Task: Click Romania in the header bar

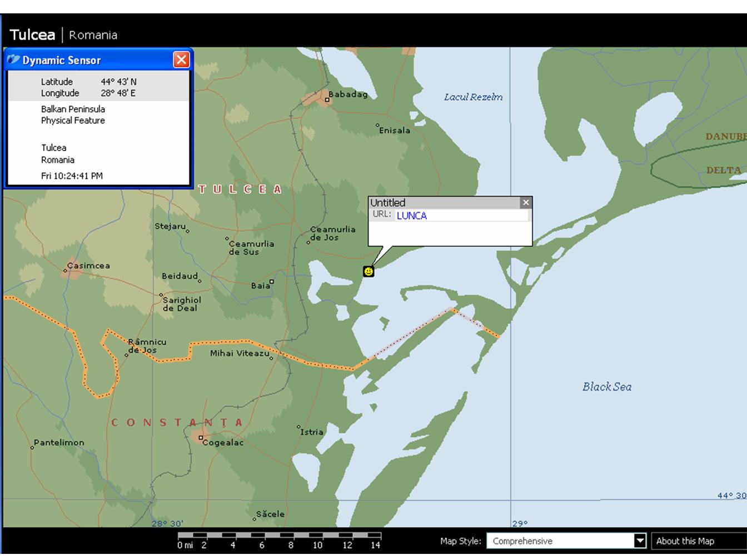Action: coord(93,35)
